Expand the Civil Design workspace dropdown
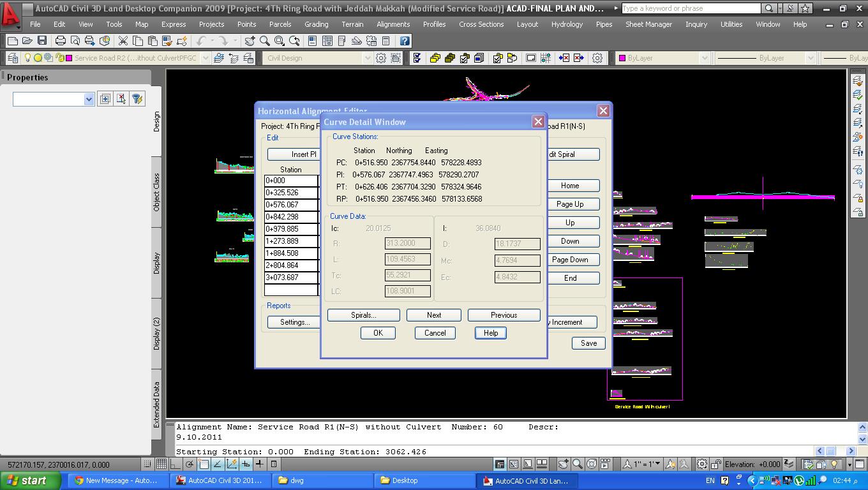The width and height of the screenshot is (868, 490). click(367, 58)
